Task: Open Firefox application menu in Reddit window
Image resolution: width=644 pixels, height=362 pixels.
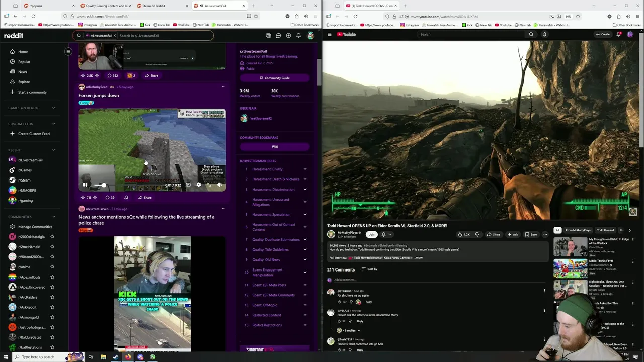Action: (x=315, y=16)
